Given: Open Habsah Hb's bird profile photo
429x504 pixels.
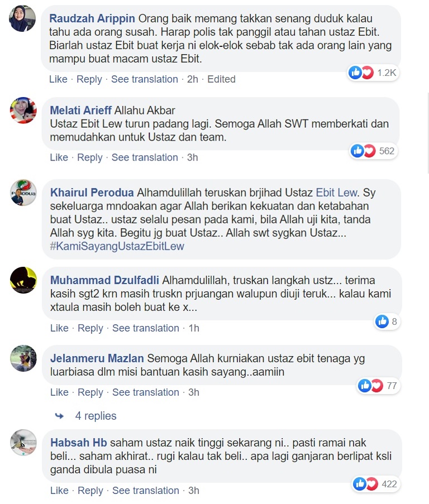Looking at the screenshot, I should pyautogui.click(x=23, y=442).
